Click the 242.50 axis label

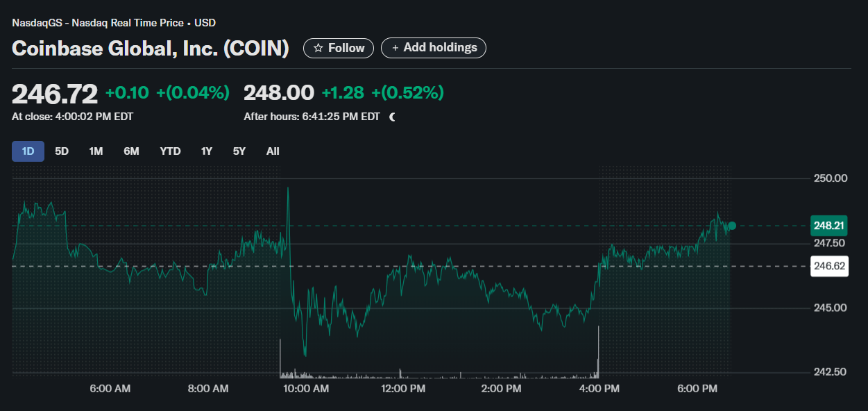(x=831, y=372)
